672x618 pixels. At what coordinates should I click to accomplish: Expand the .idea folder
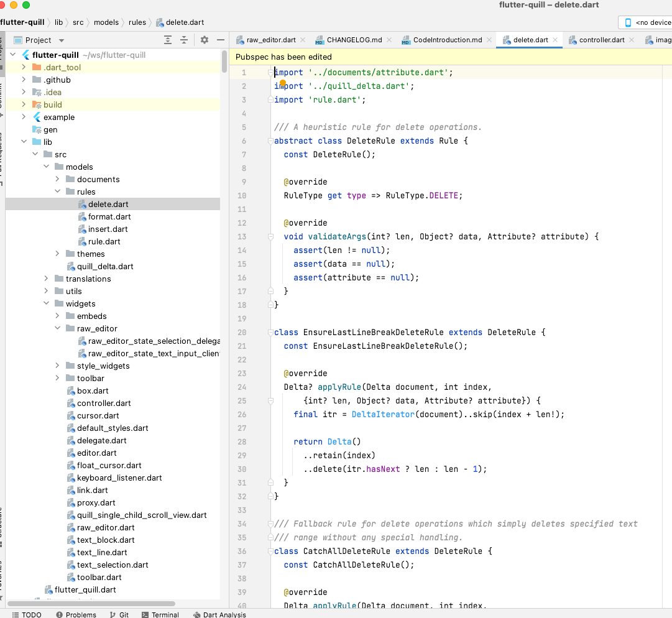pyautogui.click(x=24, y=92)
